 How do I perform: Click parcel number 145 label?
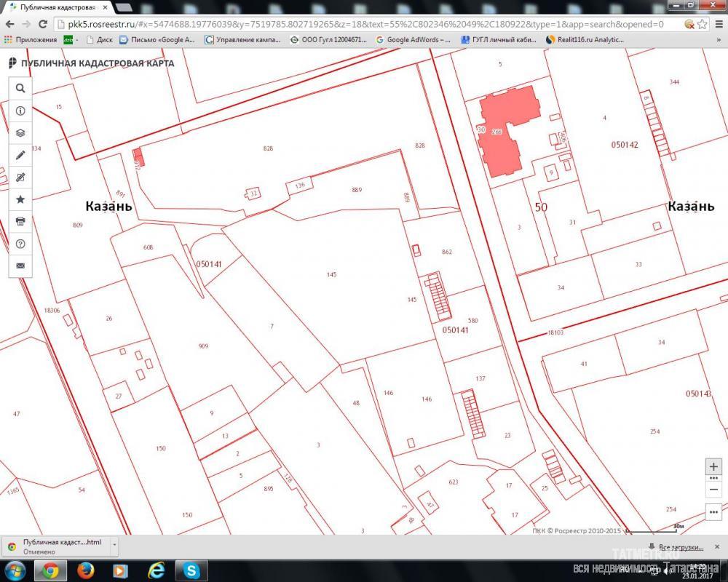[x=331, y=275]
